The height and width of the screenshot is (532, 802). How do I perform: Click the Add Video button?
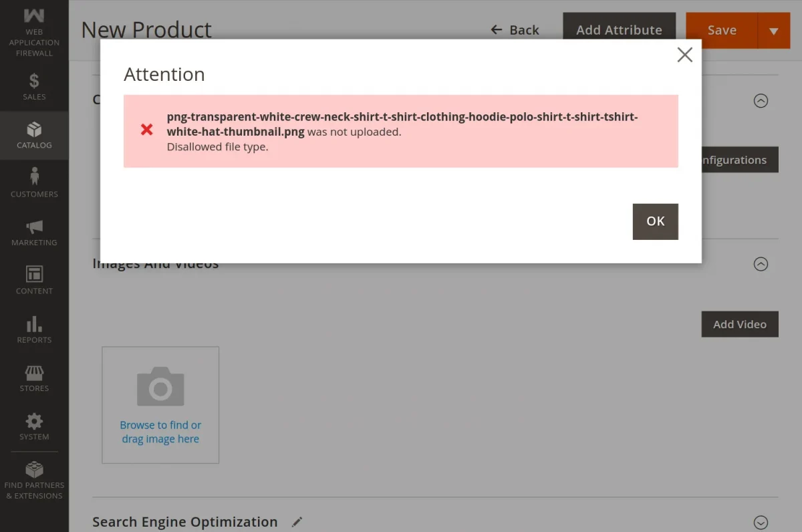(x=740, y=324)
